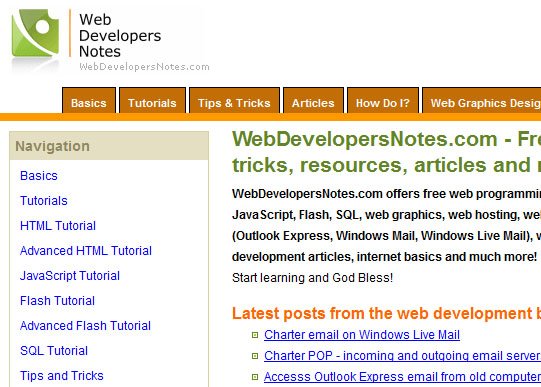Screen dimensions: 541x387
Task: Click the Tutorials link in Navigation sidebar
Action: point(44,201)
